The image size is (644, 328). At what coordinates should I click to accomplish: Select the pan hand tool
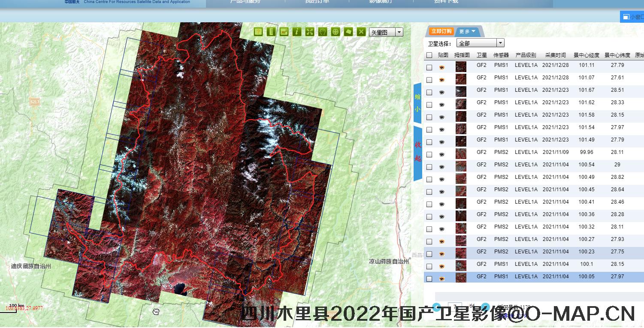[323, 32]
